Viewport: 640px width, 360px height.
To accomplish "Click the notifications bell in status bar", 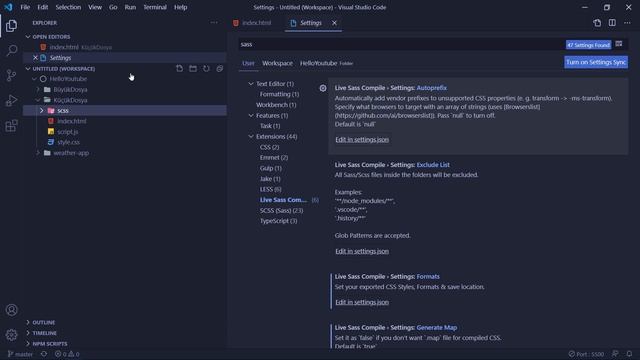I will click(629, 354).
